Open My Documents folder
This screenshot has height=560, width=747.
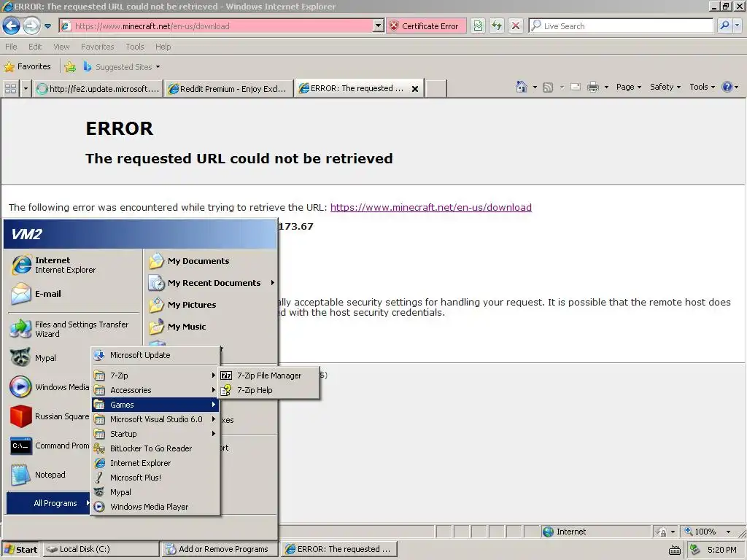pos(211,261)
